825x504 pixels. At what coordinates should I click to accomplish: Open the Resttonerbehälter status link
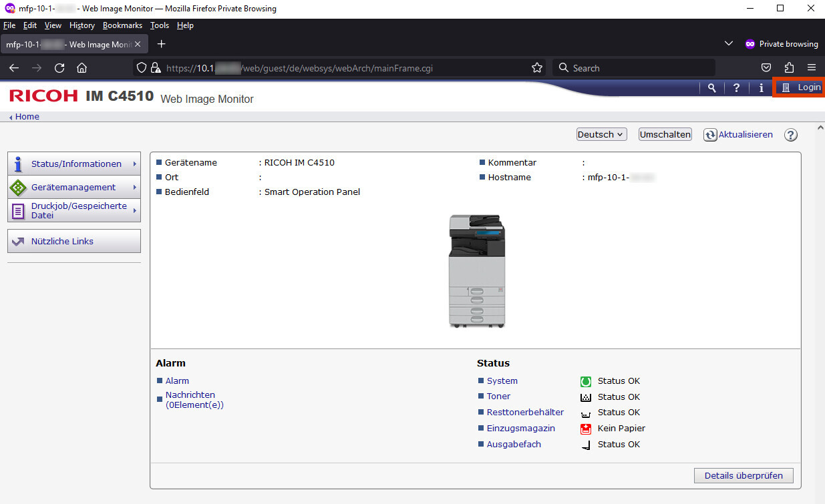point(525,412)
